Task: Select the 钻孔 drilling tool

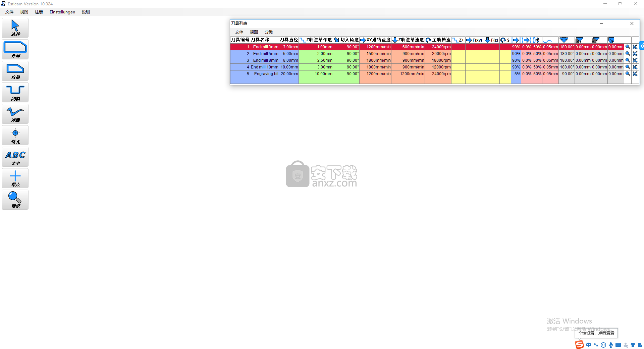Action: coord(15,135)
